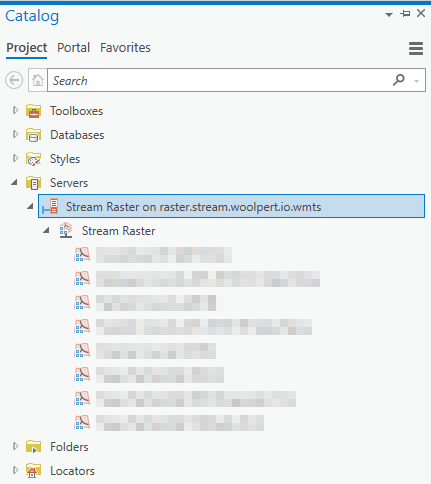Expand the Toolboxes node
432x484 pixels.
(x=15, y=110)
